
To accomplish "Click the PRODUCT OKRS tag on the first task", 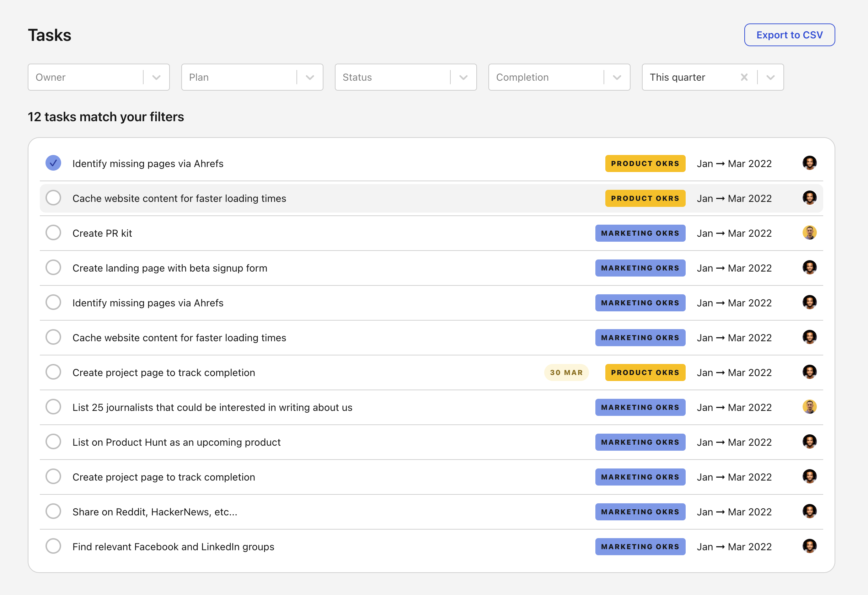I will (645, 163).
